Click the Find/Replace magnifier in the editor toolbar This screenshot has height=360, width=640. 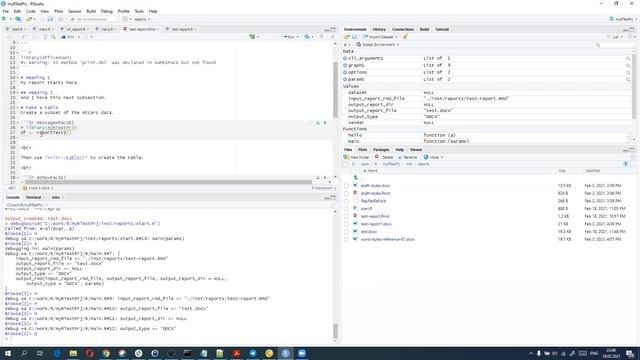coord(53,37)
